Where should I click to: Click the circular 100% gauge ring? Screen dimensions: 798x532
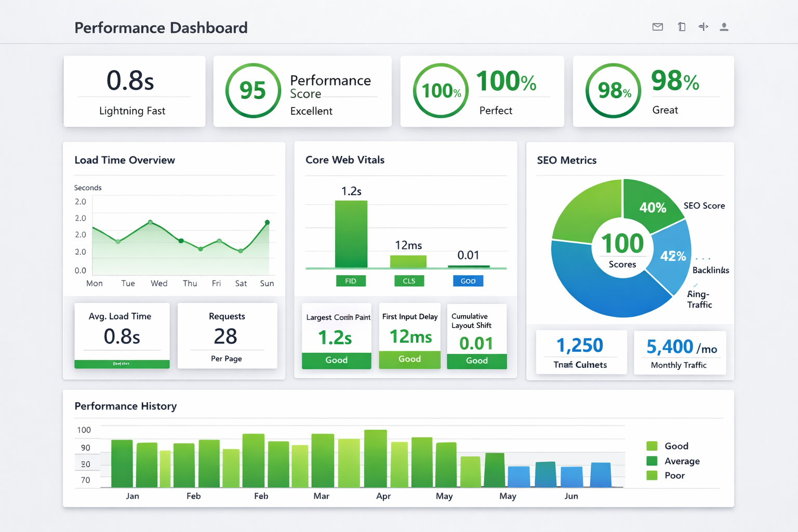point(441,91)
